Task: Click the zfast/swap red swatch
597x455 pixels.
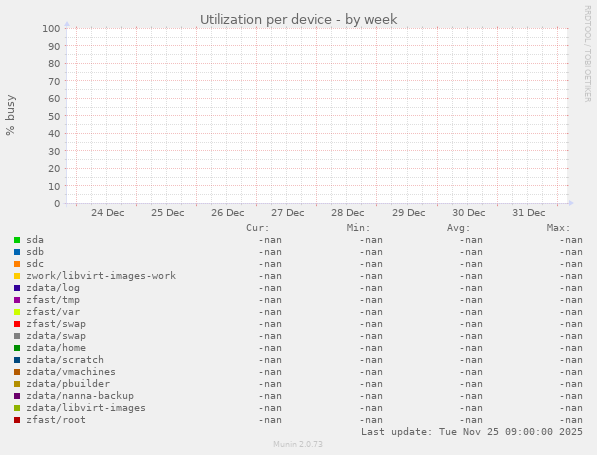Action: pyautogui.click(x=17, y=324)
